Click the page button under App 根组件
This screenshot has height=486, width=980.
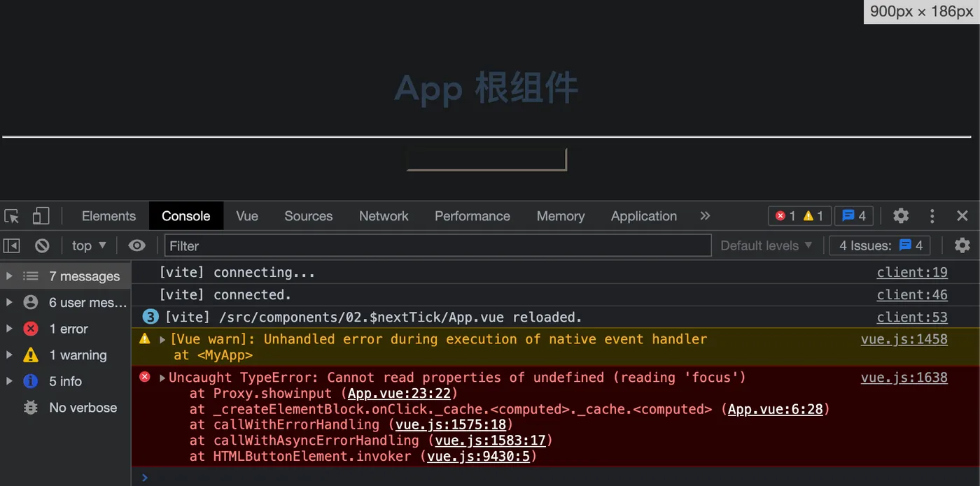pyautogui.click(x=486, y=159)
